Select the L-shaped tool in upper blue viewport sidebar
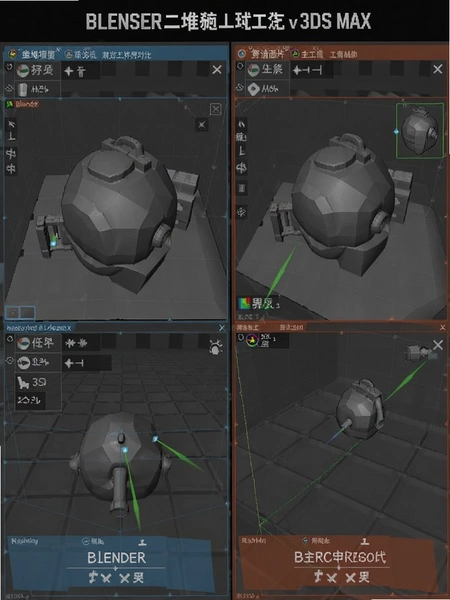This screenshot has height=600, width=450. (11, 137)
